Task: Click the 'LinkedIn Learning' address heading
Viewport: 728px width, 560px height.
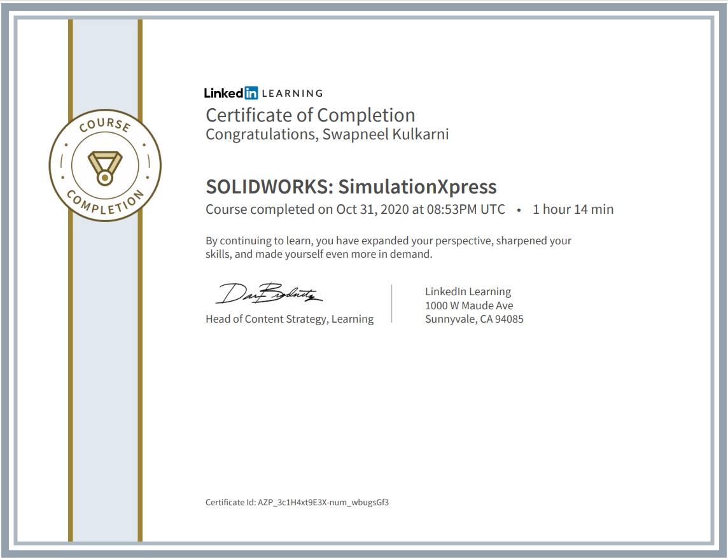Action: click(x=468, y=291)
